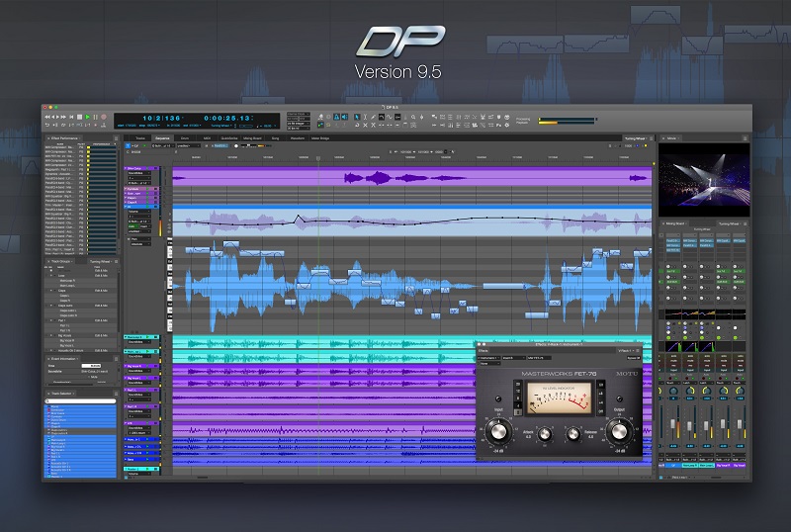The width and height of the screenshot is (791, 532).
Task: Open the Instrument-1 dropdown in Effects window
Action: pos(487,357)
